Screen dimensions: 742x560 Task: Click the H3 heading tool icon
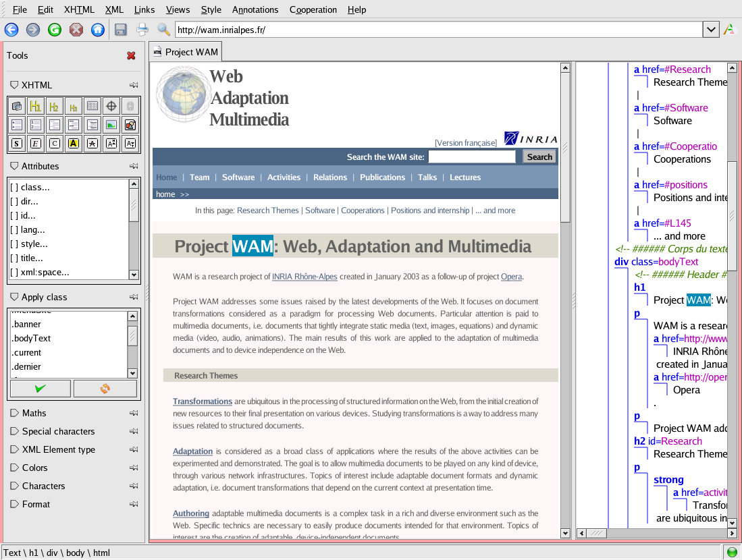74,106
